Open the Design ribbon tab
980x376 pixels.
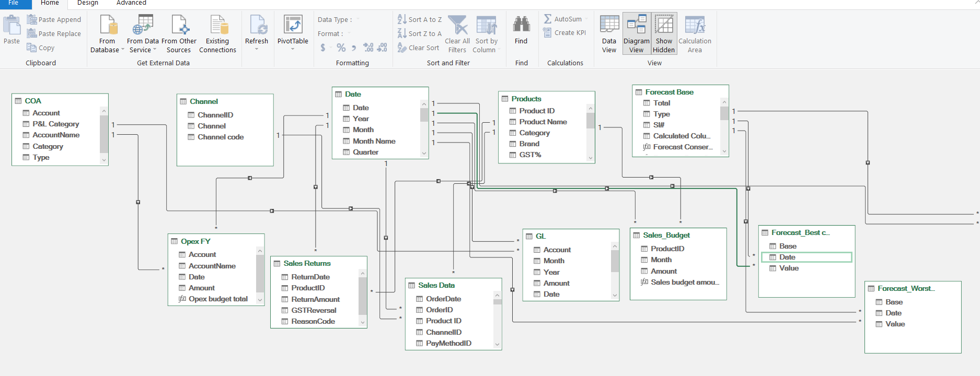pyautogui.click(x=88, y=3)
